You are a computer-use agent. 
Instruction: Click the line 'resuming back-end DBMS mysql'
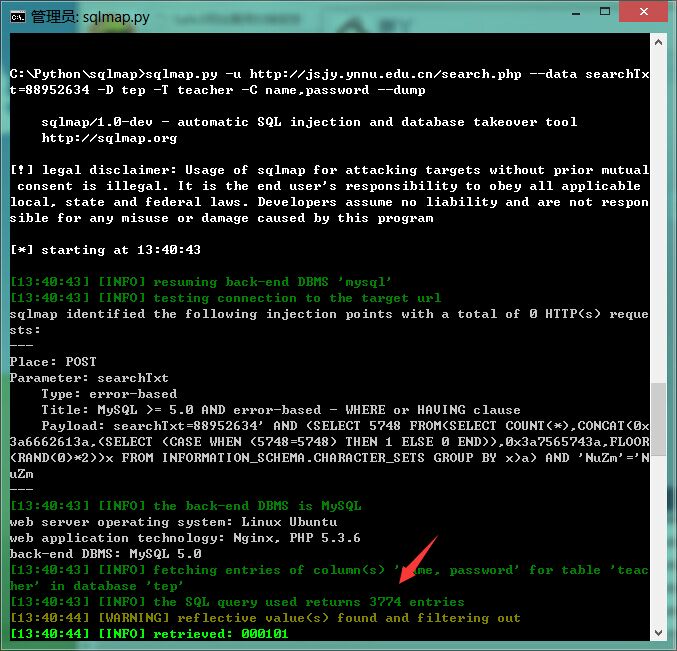click(200, 282)
